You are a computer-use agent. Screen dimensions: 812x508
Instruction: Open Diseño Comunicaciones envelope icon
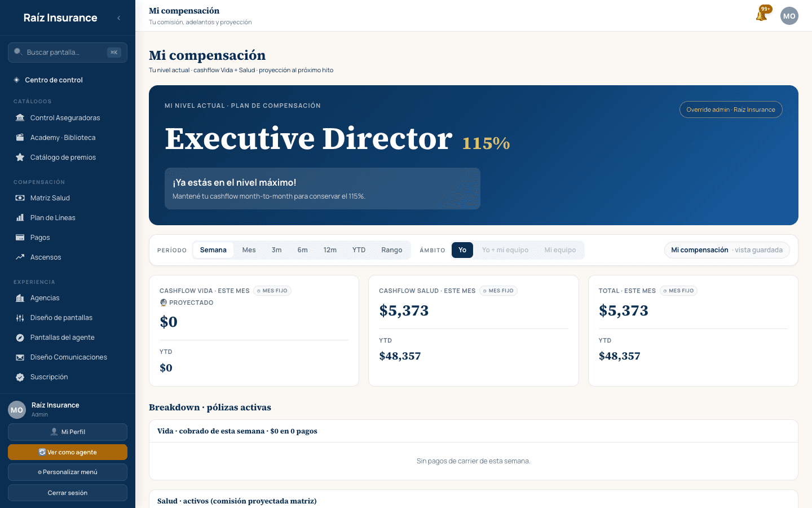pyautogui.click(x=20, y=357)
